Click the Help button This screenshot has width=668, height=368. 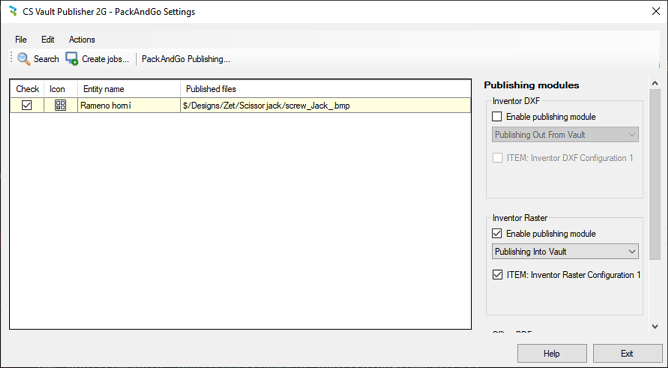[552, 354]
